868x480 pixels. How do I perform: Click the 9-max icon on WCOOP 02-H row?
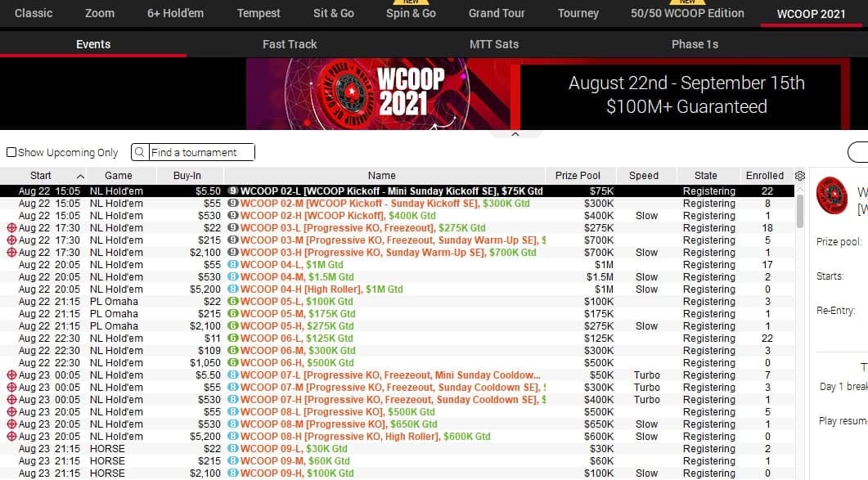233,215
